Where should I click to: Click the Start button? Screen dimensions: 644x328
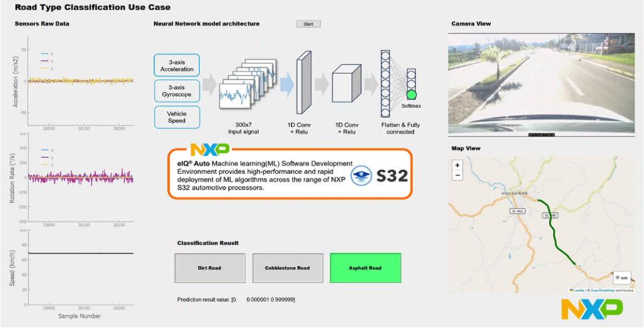click(308, 24)
